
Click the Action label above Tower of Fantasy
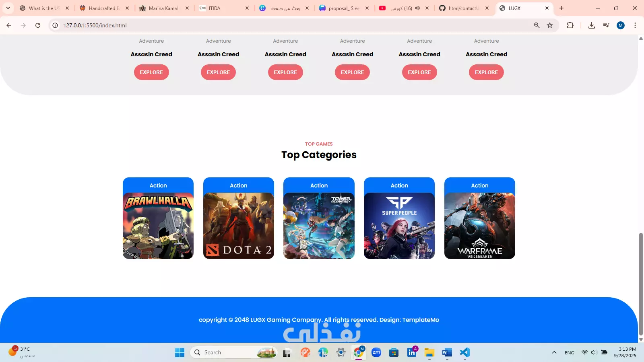[x=319, y=185]
